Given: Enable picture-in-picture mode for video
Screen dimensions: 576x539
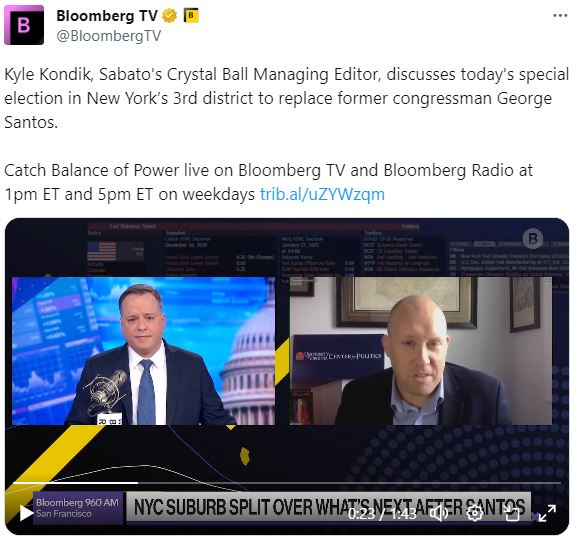Looking at the screenshot, I should (x=511, y=513).
